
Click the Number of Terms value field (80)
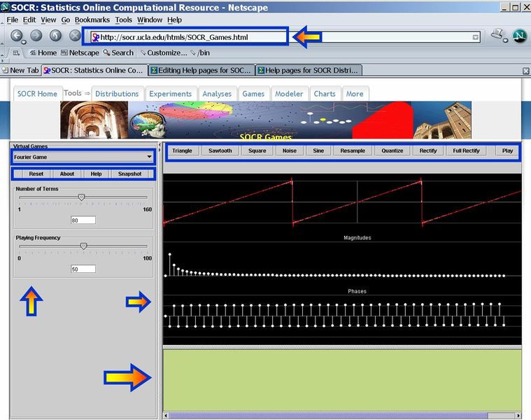(x=83, y=220)
